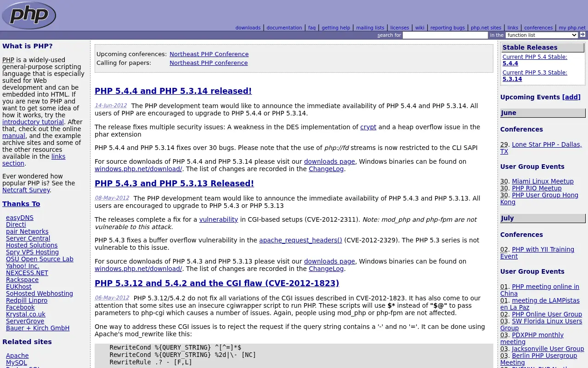Follow the 'crypt' link
This screenshot has height=368, width=588.
[x=368, y=127]
